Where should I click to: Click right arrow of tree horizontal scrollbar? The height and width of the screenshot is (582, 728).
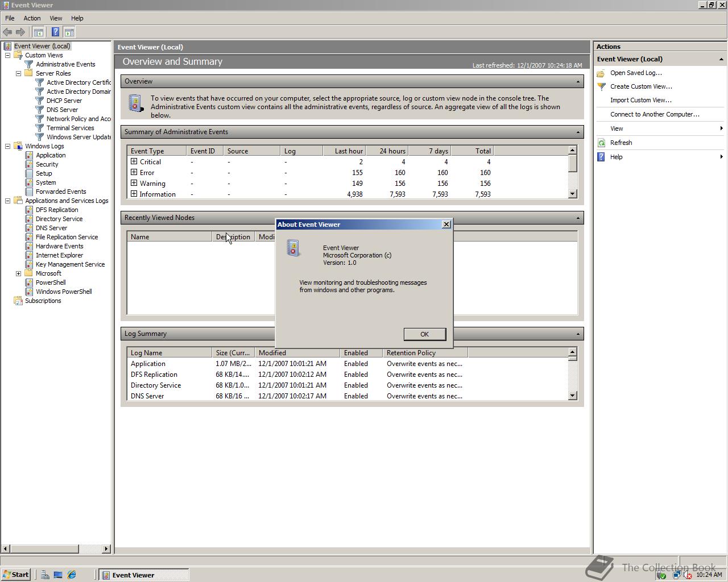(x=106, y=548)
